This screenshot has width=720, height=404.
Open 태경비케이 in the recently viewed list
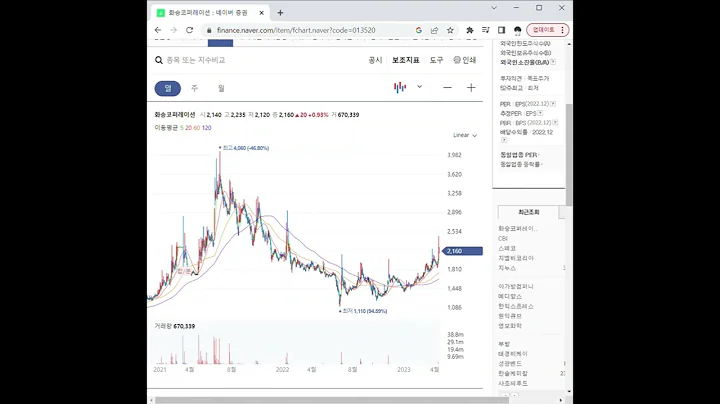(513, 354)
